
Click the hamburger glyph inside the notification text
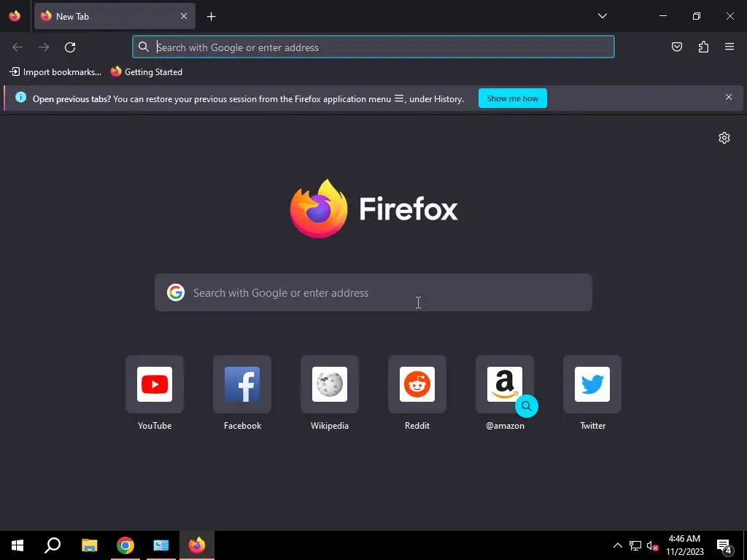click(399, 98)
